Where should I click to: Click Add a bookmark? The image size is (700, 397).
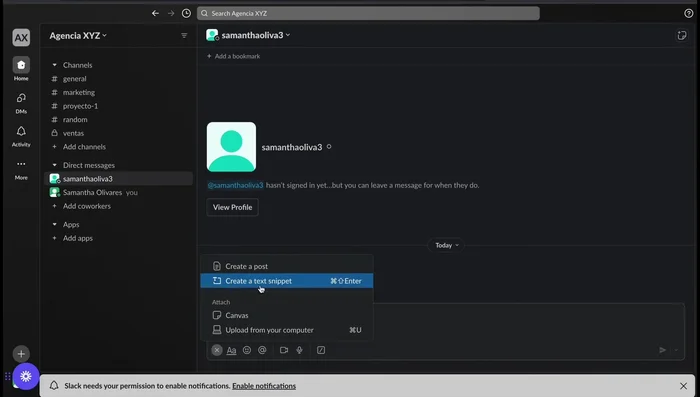point(233,56)
